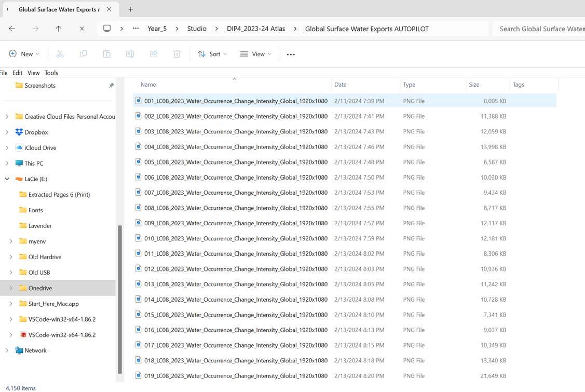Sort by the Size column header

tap(474, 85)
